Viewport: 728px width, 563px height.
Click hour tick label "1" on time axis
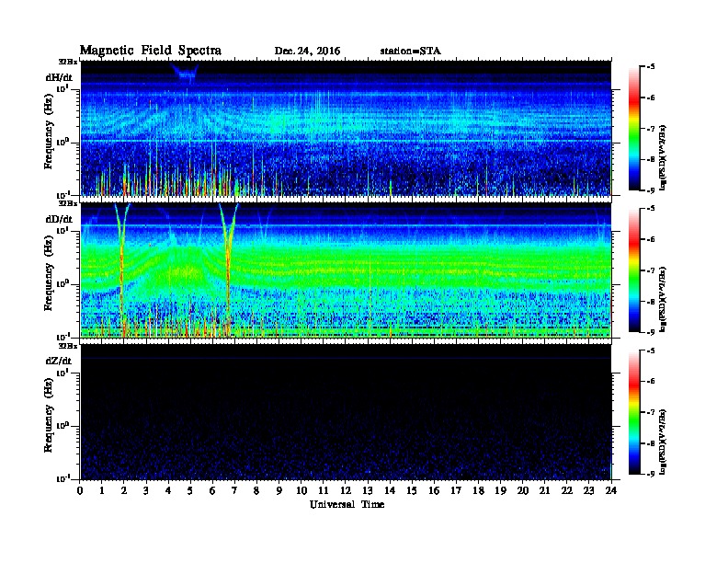(102, 490)
